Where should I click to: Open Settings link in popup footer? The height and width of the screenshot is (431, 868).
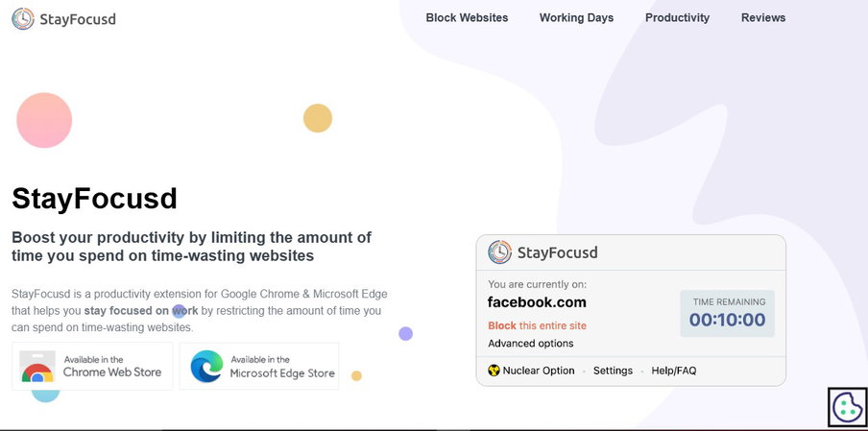pos(613,371)
